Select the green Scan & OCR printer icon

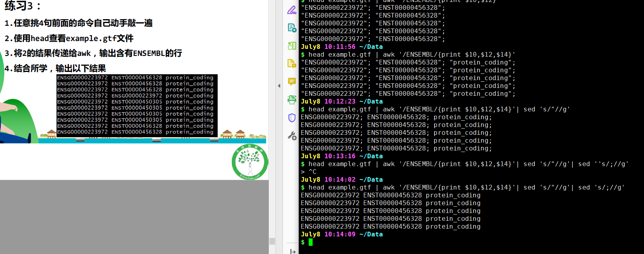click(292, 100)
